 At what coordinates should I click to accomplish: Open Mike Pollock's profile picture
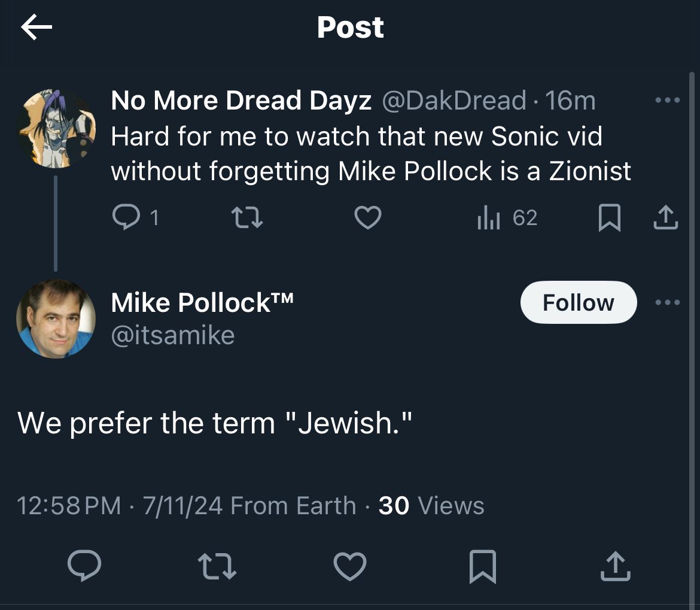click(56, 318)
